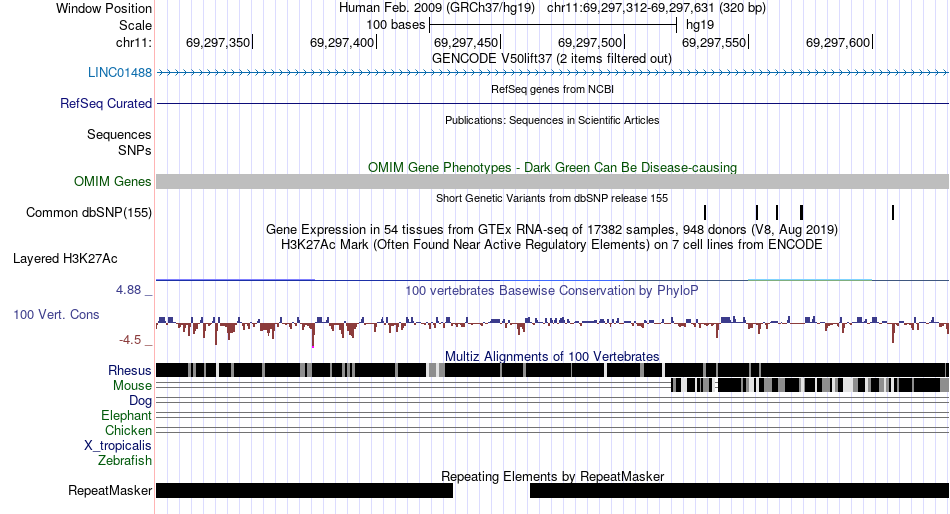This screenshot has width=950, height=514.
Task: Click the X_tropicalis alignment label
Action: pos(118,446)
